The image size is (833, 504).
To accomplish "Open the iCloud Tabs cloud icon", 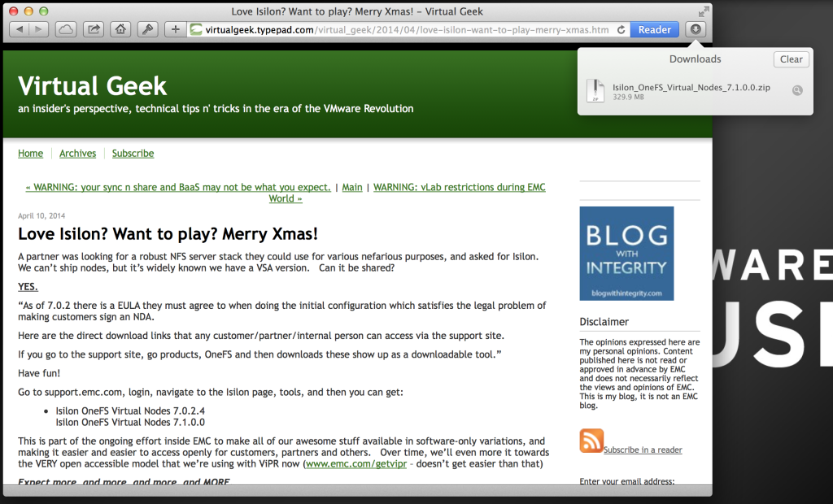I will click(x=67, y=30).
